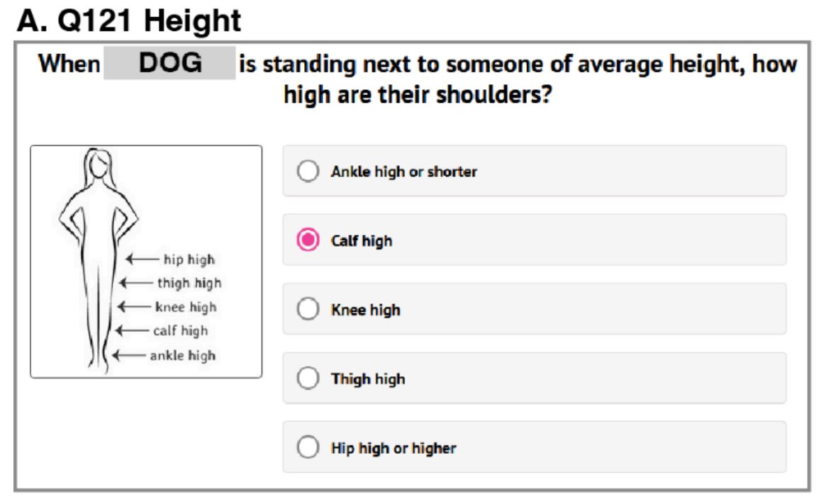824x504 pixels.
Task: Click the 'ankle high' diagram label
Action: tap(182, 355)
